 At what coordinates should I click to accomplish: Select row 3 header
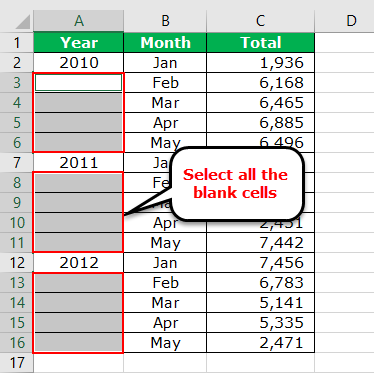tap(17, 83)
